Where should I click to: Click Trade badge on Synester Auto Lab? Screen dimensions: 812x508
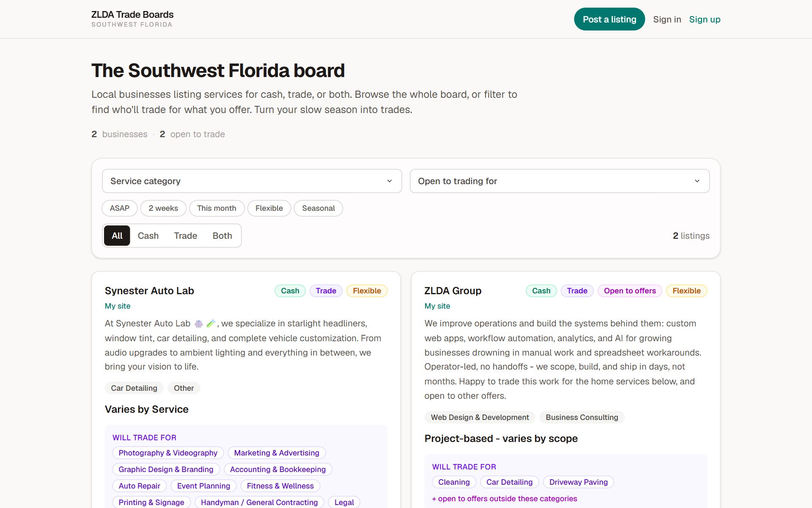[x=326, y=291]
